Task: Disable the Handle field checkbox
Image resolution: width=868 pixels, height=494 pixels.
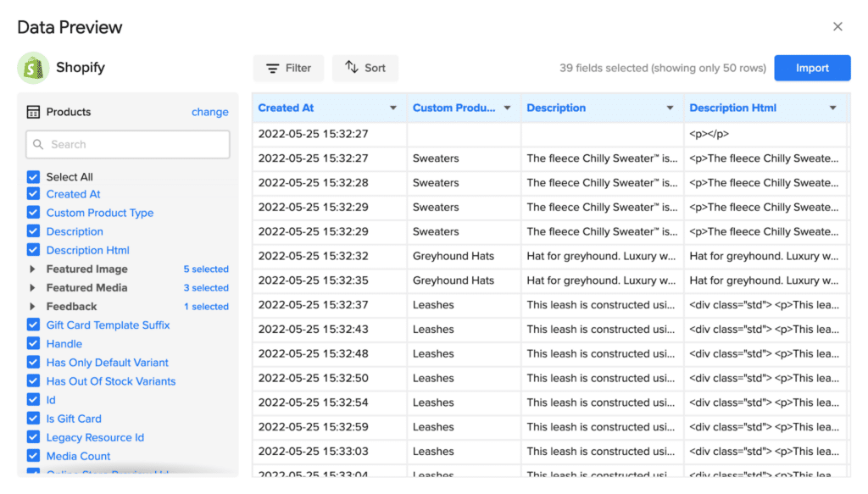Action: click(x=34, y=344)
